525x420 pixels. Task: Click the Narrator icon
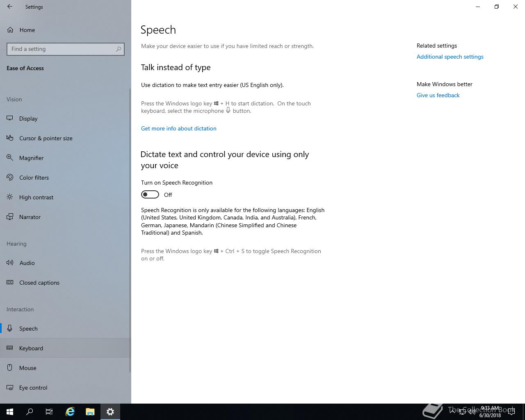(10, 217)
